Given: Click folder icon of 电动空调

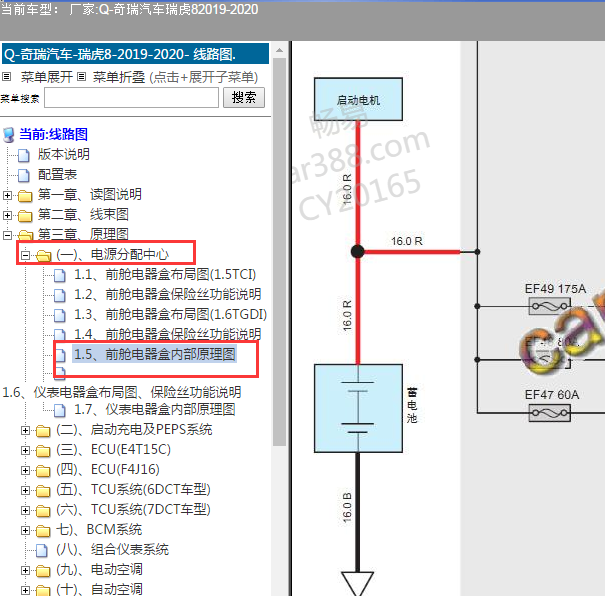Looking at the screenshot, I should pos(43,571).
